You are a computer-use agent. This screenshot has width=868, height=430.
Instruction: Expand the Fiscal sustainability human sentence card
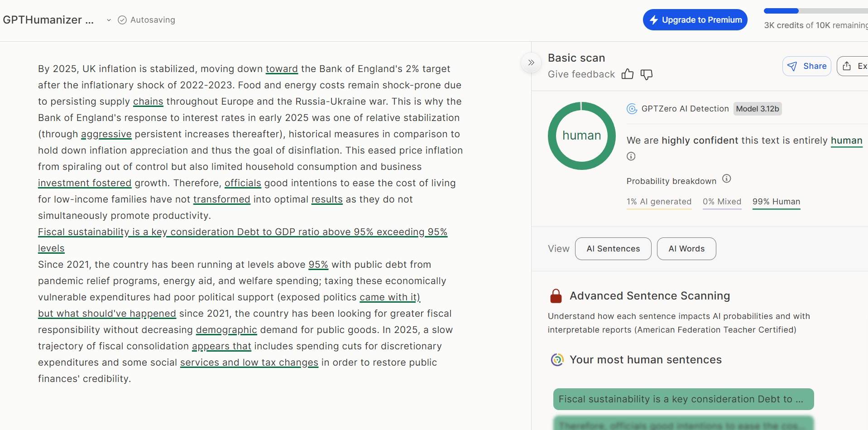(683, 399)
